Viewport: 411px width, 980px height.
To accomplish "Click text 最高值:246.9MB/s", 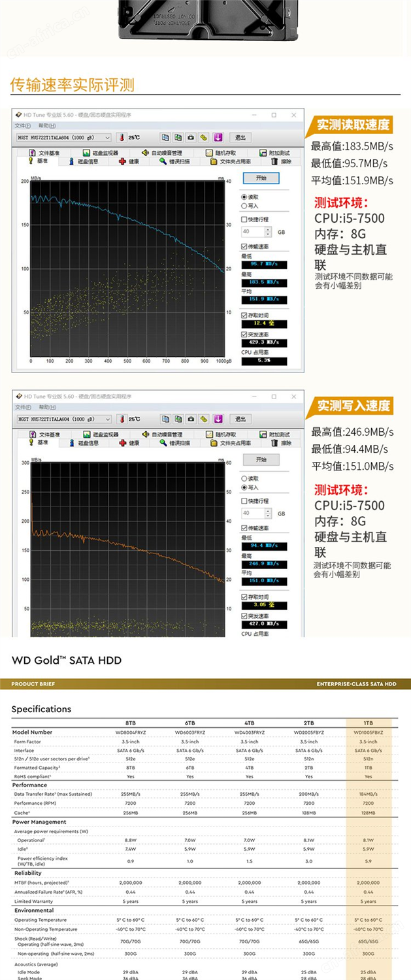I will tap(352, 432).
